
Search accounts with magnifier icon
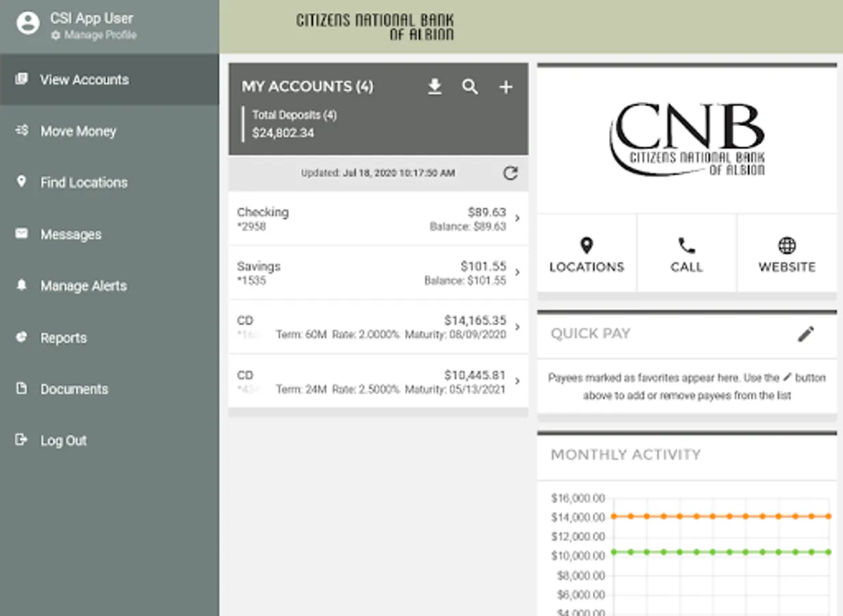(x=470, y=87)
